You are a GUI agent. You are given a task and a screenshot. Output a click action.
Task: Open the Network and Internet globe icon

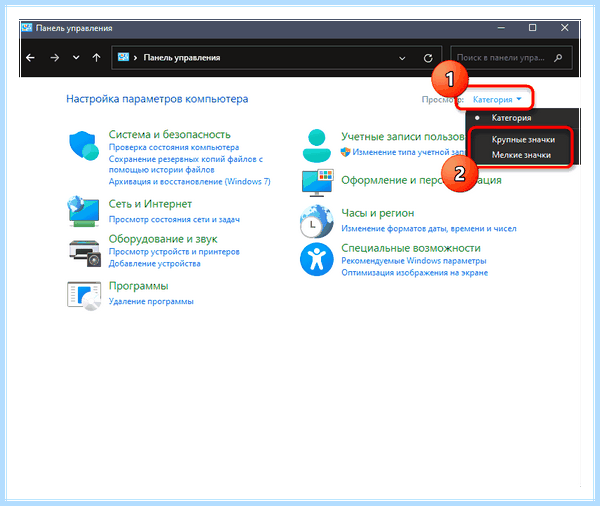click(x=84, y=211)
